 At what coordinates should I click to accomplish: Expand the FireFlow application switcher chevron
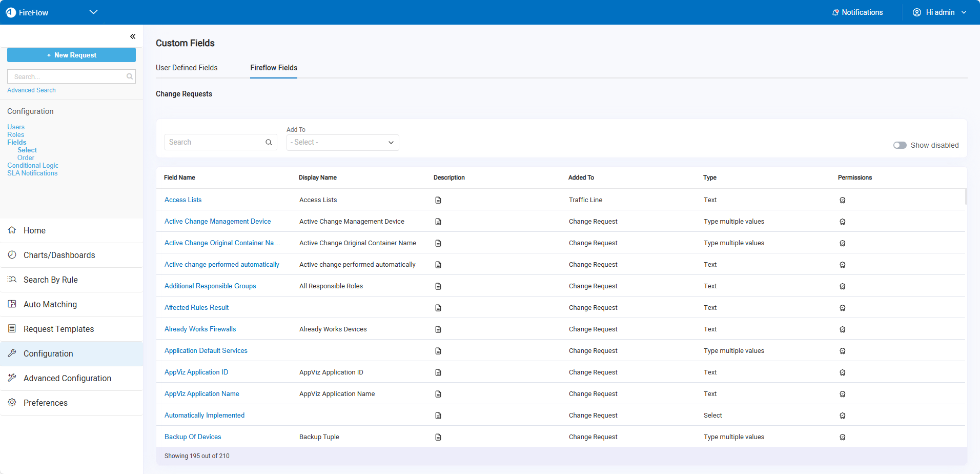[x=93, y=12]
